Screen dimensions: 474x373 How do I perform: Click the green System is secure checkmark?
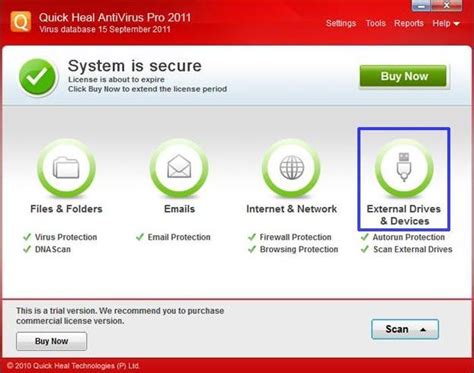tap(38, 77)
